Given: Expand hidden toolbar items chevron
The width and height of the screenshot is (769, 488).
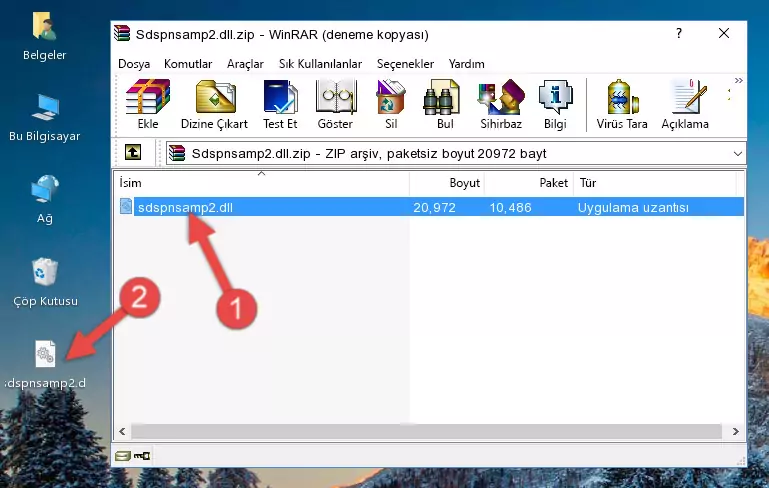Looking at the screenshot, I should click(739, 80).
